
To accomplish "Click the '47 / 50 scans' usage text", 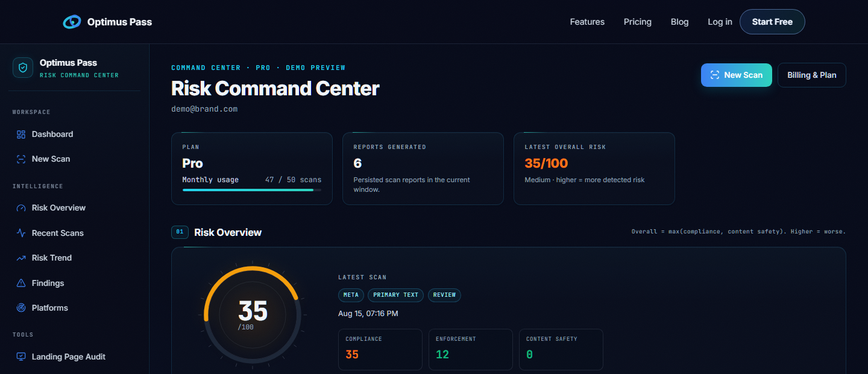I will pos(294,180).
